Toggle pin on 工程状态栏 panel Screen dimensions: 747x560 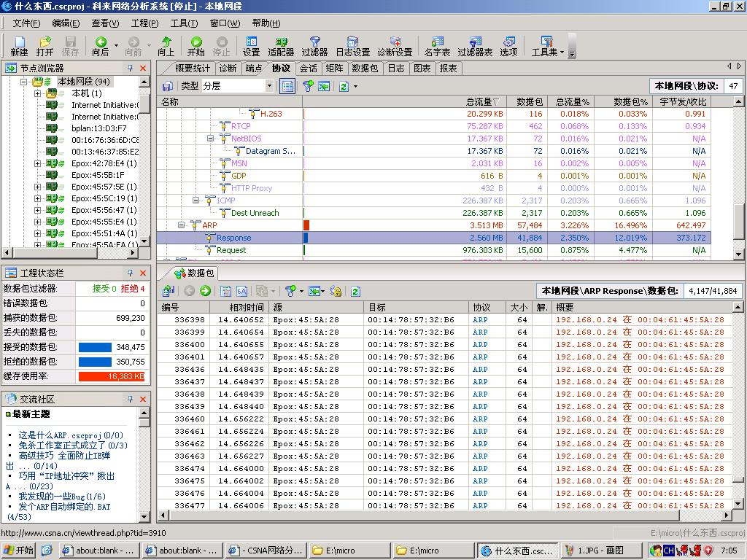130,273
